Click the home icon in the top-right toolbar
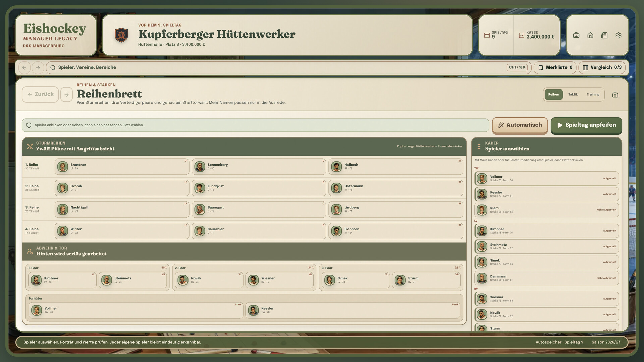The image size is (644, 362). 590,35
